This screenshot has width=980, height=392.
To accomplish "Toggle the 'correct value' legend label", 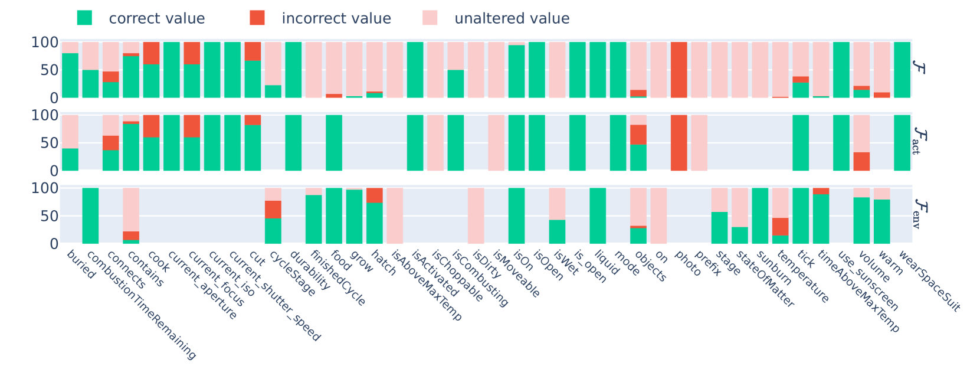I will (x=156, y=19).
